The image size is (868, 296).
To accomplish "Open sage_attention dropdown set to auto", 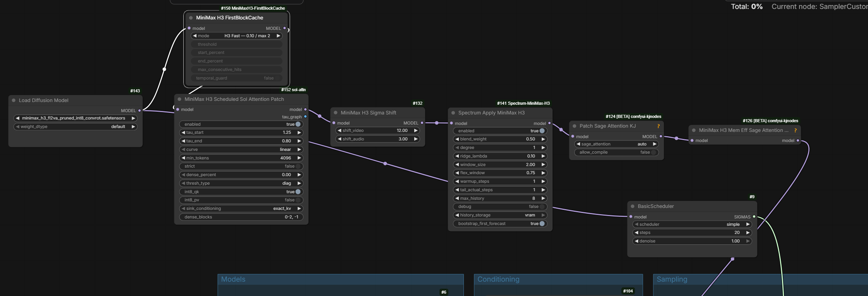I will (x=617, y=144).
